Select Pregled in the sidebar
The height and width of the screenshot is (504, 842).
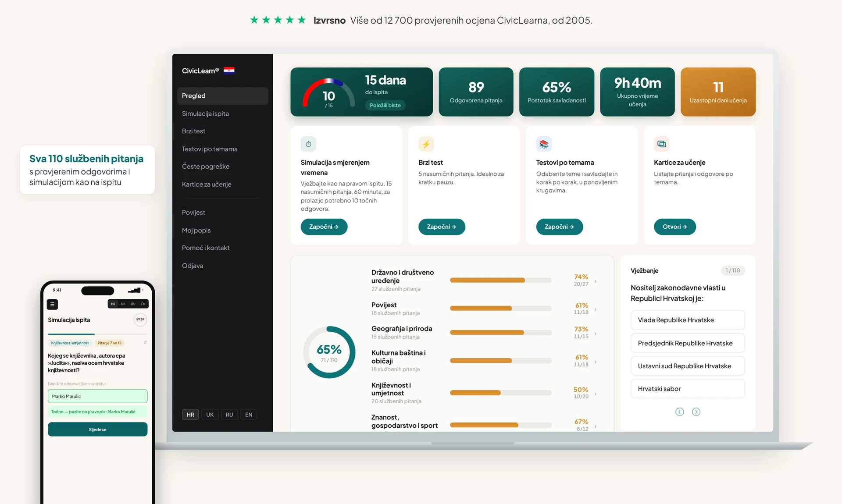(x=223, y=96)
